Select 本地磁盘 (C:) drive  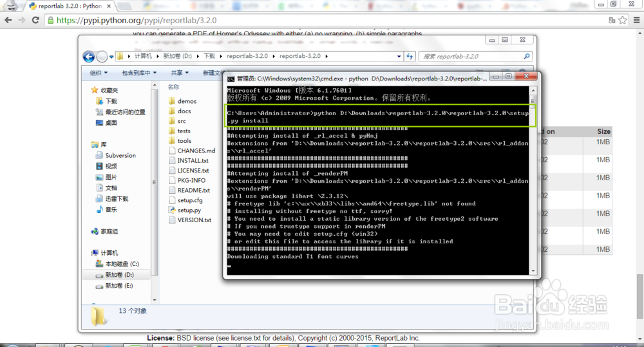coord(117,264)
